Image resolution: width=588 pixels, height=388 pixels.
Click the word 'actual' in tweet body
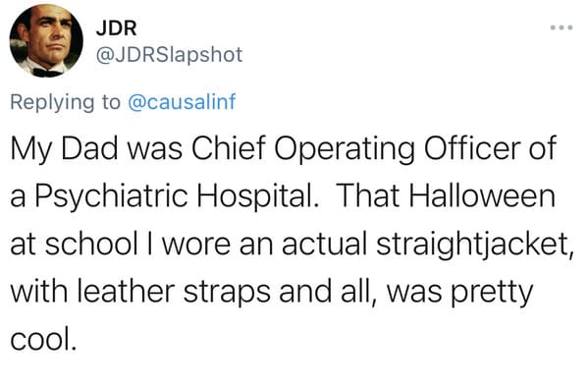(324, 245)
